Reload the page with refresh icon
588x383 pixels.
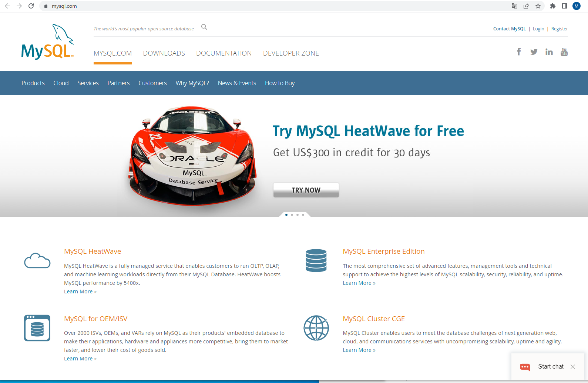[x=31, y=6]
